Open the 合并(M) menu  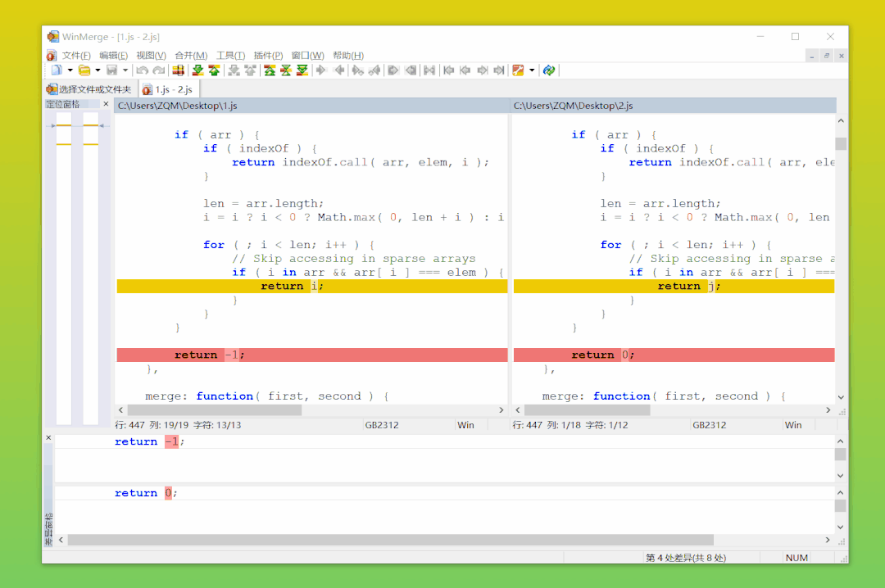pos(191,56)
